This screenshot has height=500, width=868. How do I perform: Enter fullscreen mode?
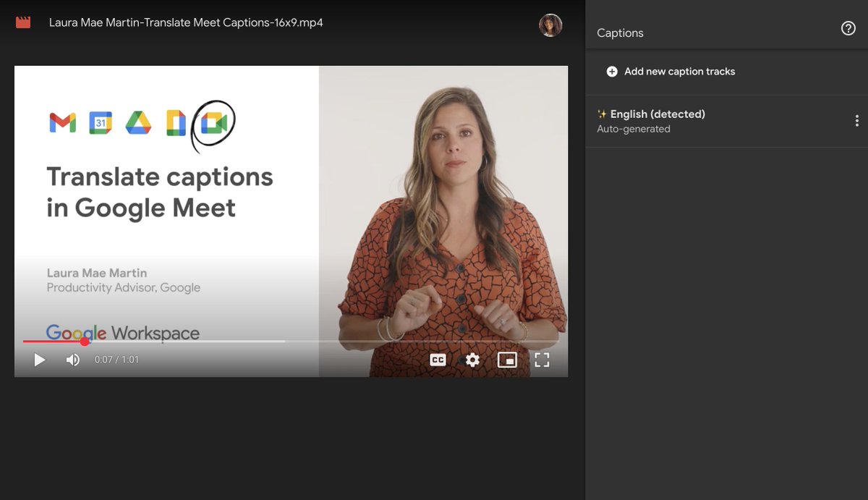tap(542, 360)
